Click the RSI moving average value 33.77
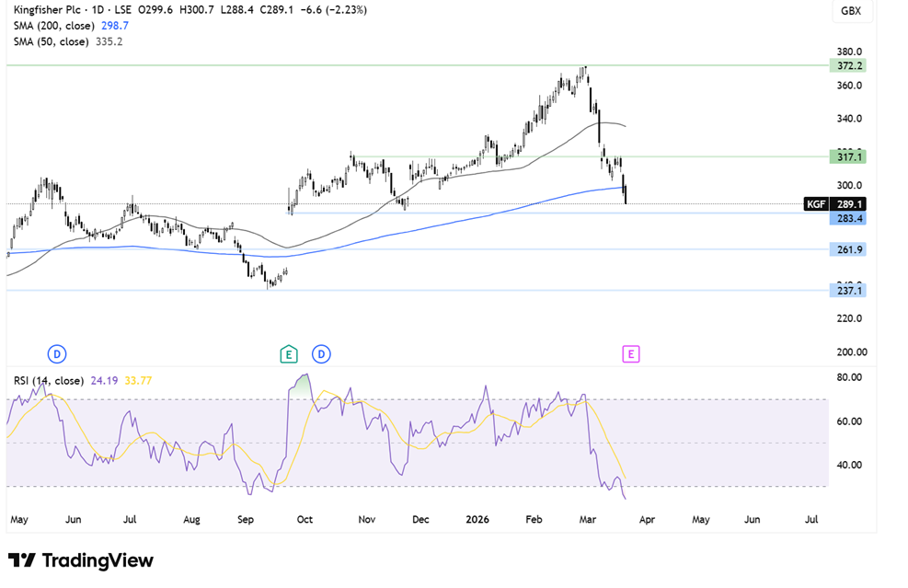908x588 pixels. [x=138, y=381]
